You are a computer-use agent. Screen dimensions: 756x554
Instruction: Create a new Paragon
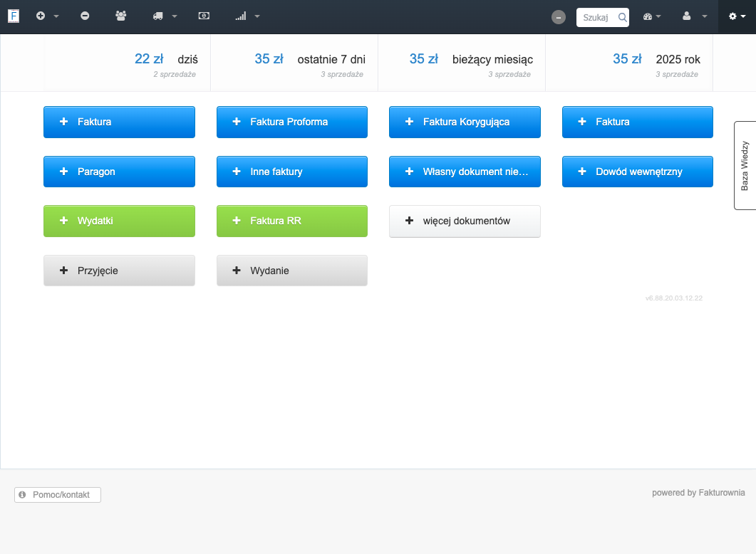click(119, 172)
